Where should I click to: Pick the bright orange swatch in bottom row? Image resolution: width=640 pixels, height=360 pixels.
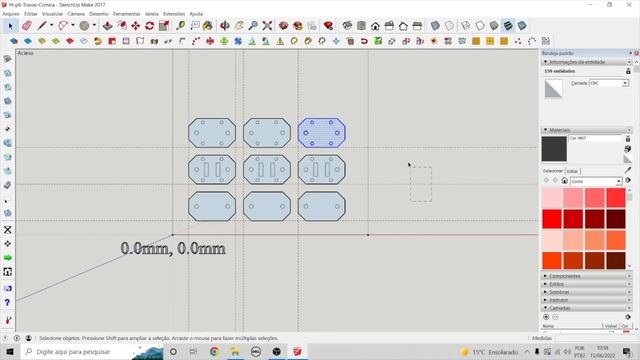[552, 260]
